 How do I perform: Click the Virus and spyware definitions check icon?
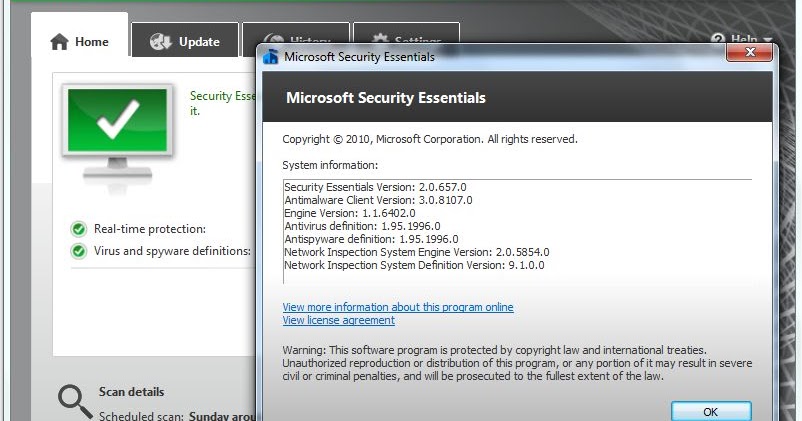tap(79, 251)
